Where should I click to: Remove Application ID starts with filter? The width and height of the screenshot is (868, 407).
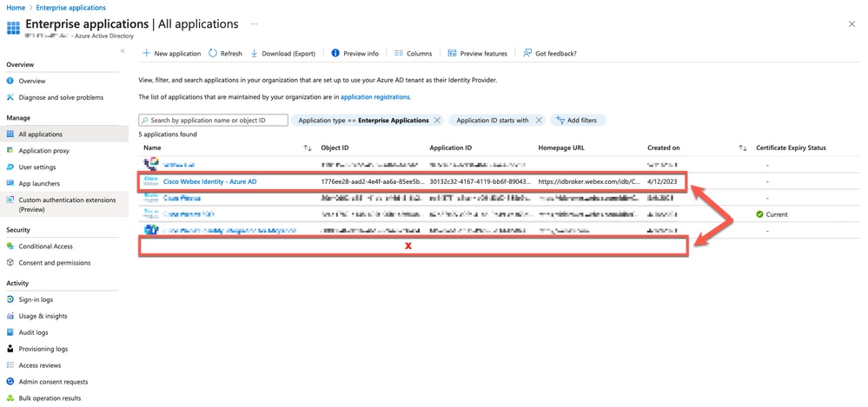539,120
